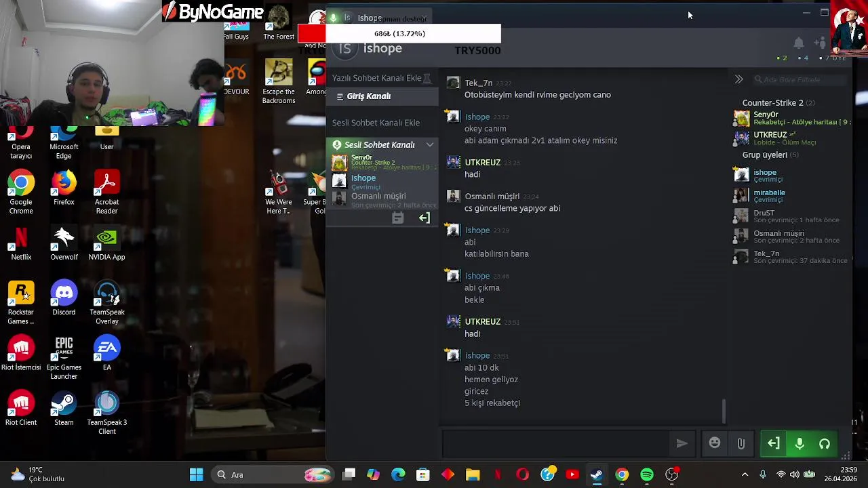Image resolution: width=868 pixels, height=488 pixels.
Task: Open the emoji picker
Action: [715, 443]
